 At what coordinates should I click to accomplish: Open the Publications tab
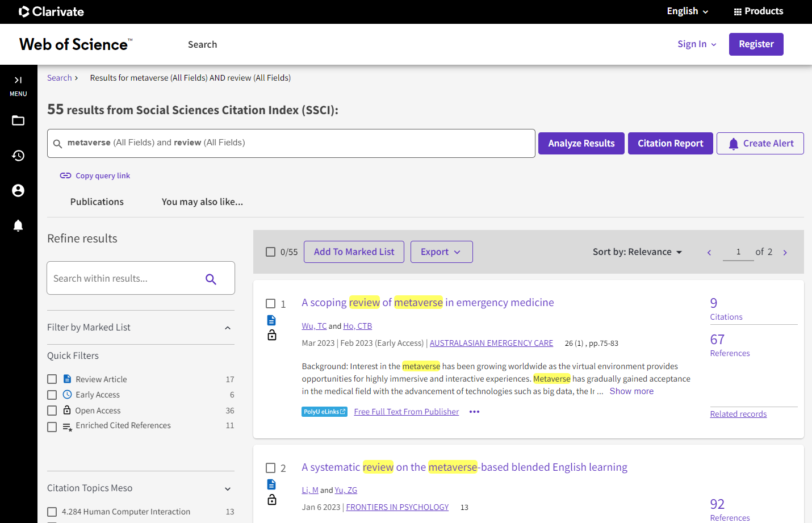tap(97, 202)
